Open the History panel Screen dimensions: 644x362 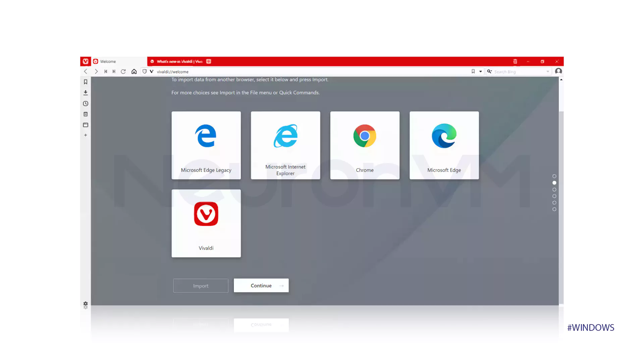click(x=86, y=104)
